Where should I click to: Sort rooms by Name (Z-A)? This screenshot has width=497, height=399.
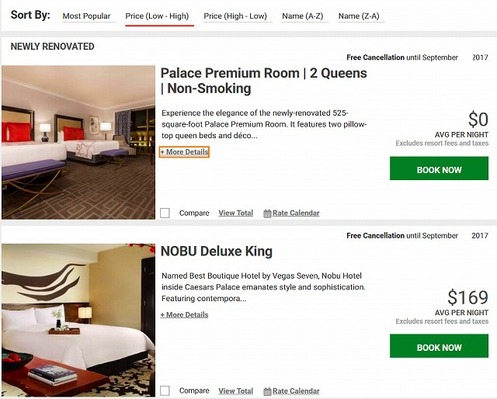pyautogui.click(x=359, y=16)
